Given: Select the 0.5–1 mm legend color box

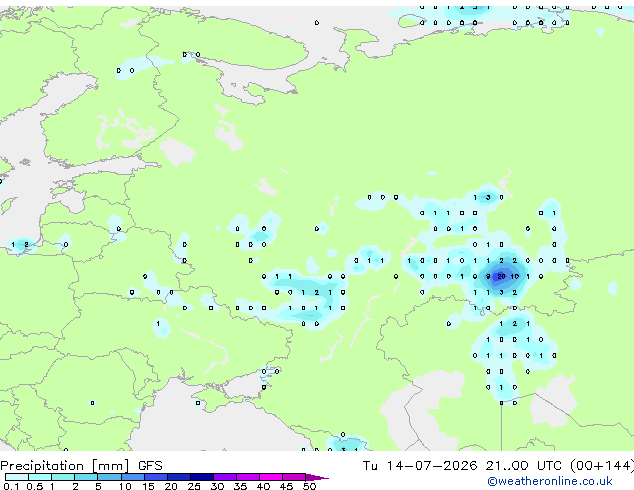Looking at the screenshot, I should 40,477.
